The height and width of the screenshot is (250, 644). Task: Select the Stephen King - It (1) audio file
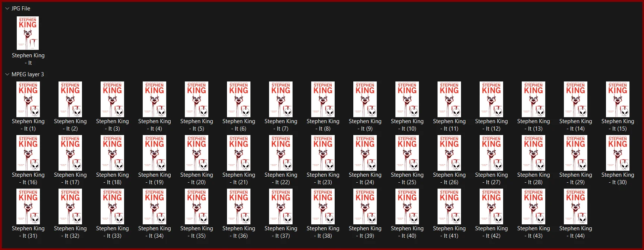click(x=28, y=99)
